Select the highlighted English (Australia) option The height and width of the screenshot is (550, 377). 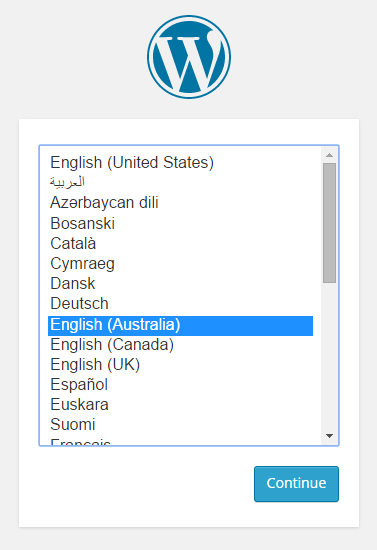coord(180,326)
